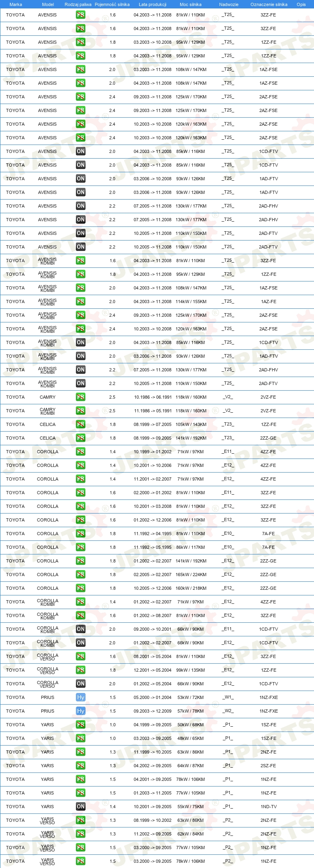
Task: Click the Moc silnika column header
Action: point(191,4)
